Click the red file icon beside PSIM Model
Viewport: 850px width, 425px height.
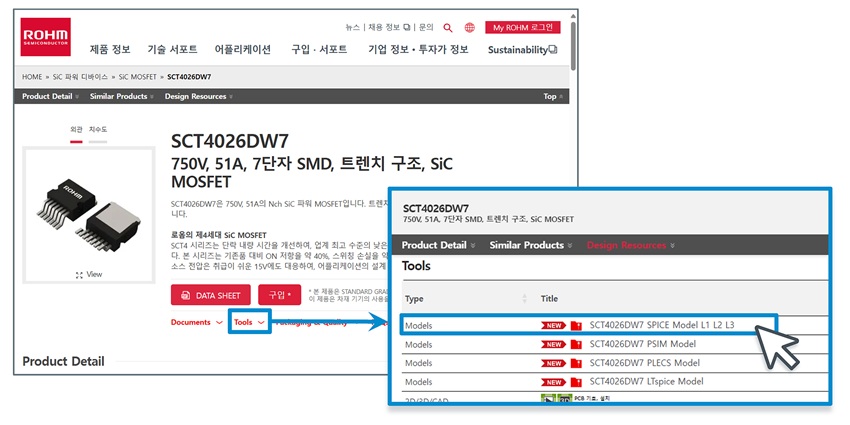pyautogui.click(x=576, y=344)
